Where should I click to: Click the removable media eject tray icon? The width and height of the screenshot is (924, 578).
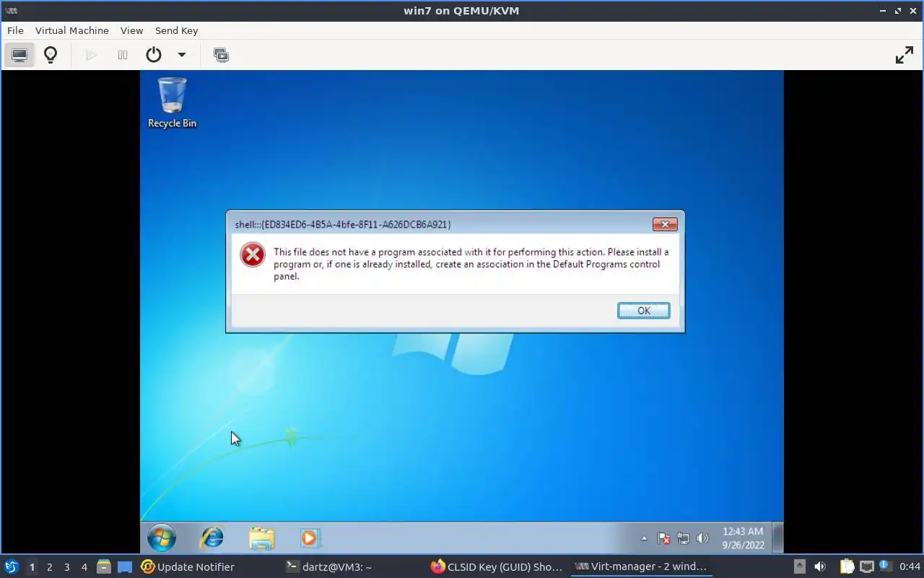799,567
